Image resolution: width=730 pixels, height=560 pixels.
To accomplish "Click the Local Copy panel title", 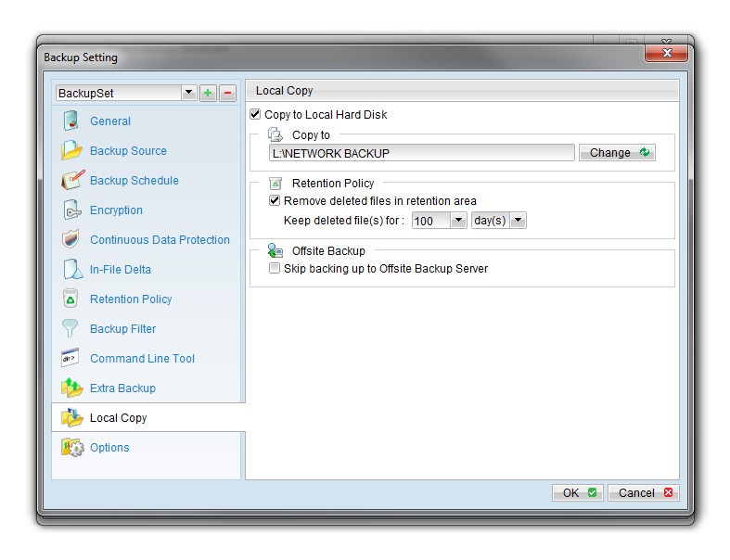I will [x=285, y=91].
